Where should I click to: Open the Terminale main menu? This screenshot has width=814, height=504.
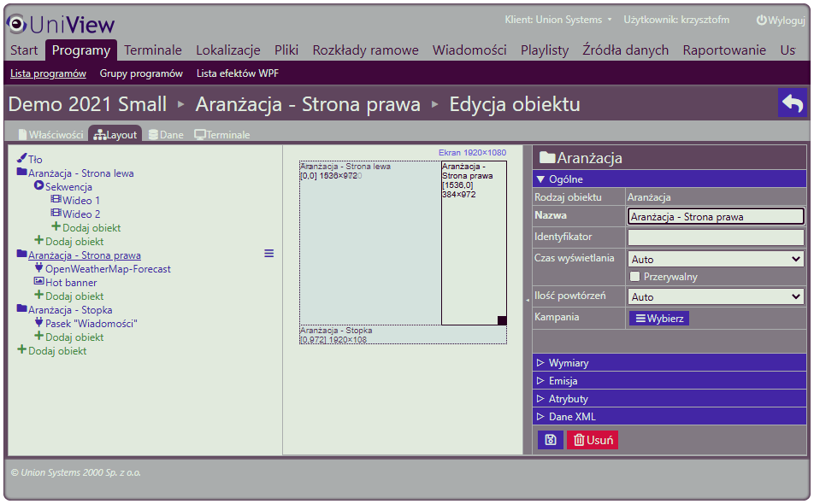(x=152, y=50)
